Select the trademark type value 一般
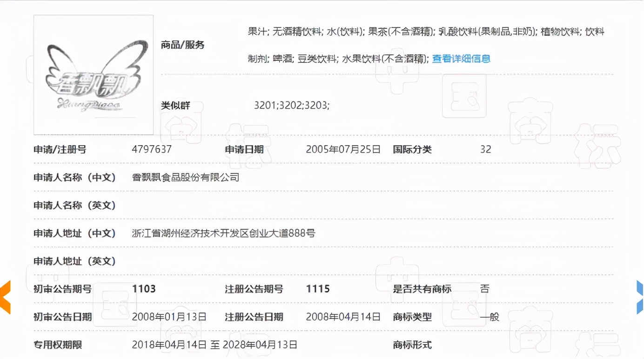This screenshot has height=359, width=644. (490, 317)
